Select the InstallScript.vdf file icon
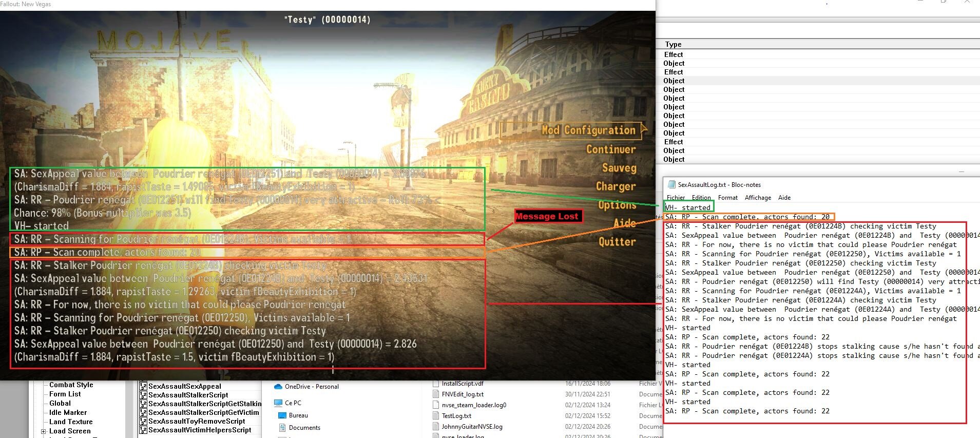This screenshot has height=438, width=980. pos(436,384)
